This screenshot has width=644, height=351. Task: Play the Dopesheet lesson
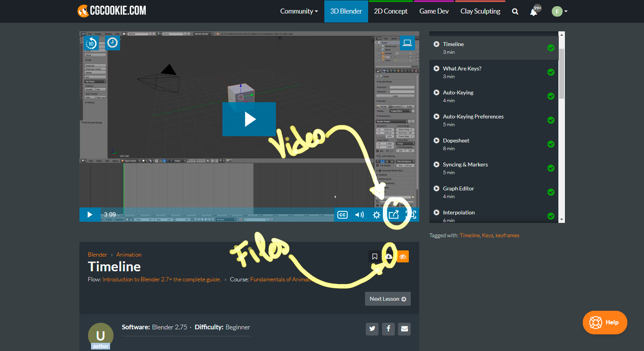[436, 140]
